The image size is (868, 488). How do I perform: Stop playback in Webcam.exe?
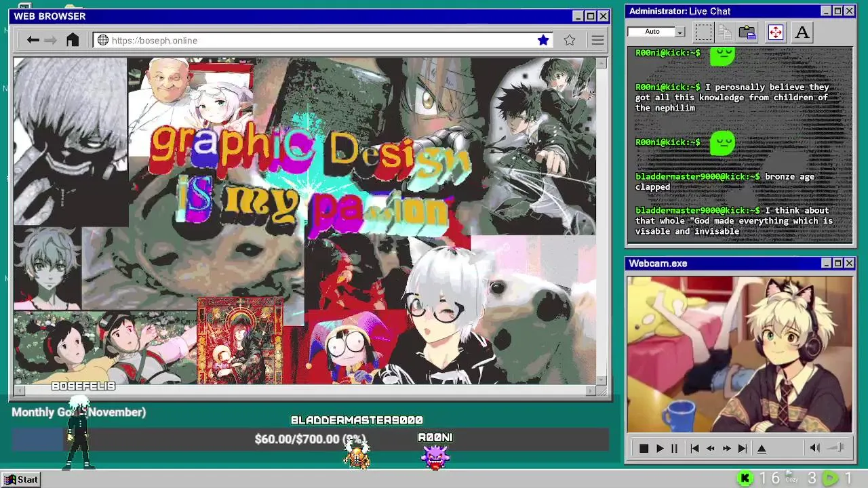(x=644, y=448)
